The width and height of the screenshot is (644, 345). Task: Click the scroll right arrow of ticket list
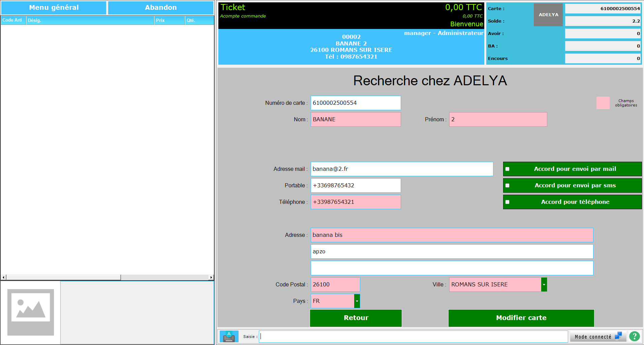pyautogui.click(x=211, y=277)
